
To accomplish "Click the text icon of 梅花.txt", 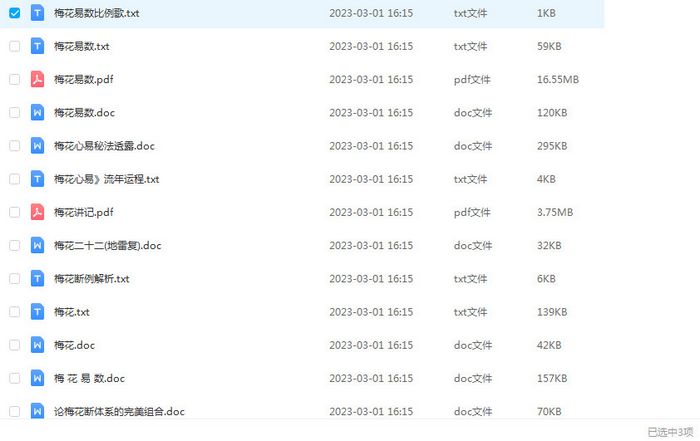I will [x=38, y=312].
